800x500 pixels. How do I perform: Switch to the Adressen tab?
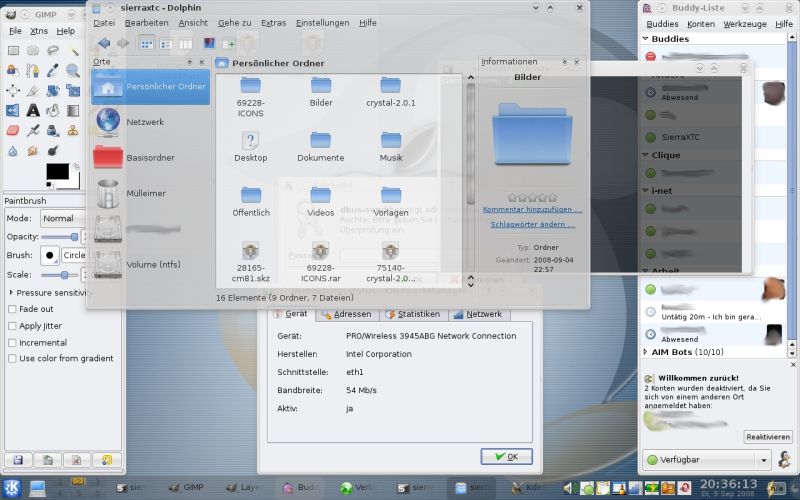coord(346,314)
